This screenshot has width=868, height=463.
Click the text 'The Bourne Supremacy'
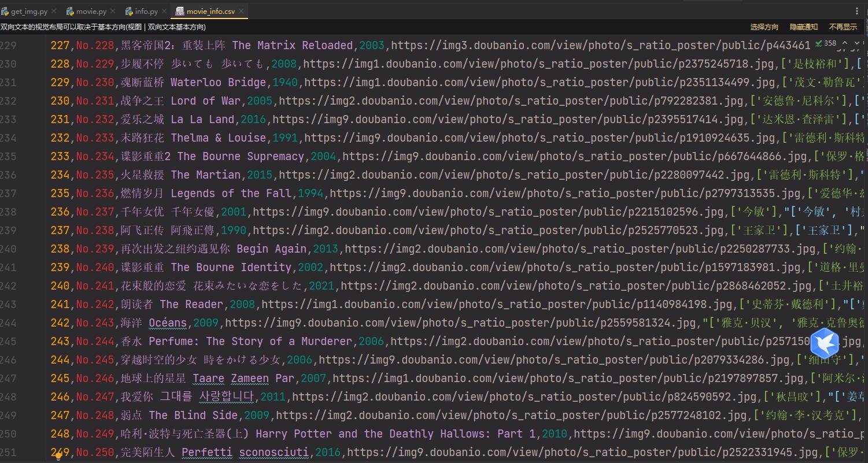tap(241, 156)
